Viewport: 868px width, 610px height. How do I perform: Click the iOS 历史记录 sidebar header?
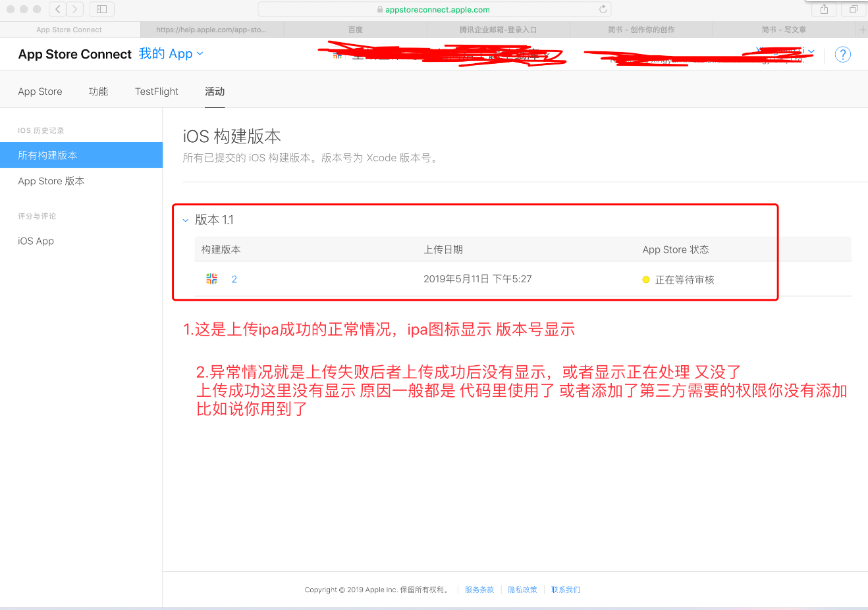click(x=41, y=130)
